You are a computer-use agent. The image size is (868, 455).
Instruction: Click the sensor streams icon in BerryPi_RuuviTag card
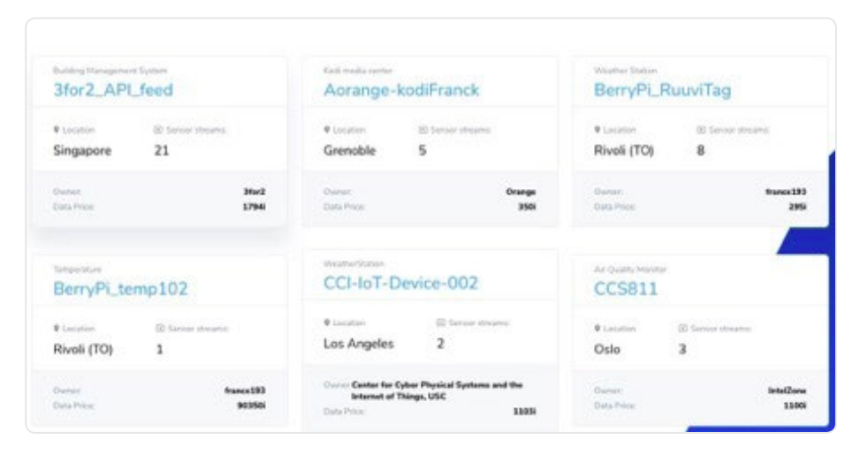702,130
